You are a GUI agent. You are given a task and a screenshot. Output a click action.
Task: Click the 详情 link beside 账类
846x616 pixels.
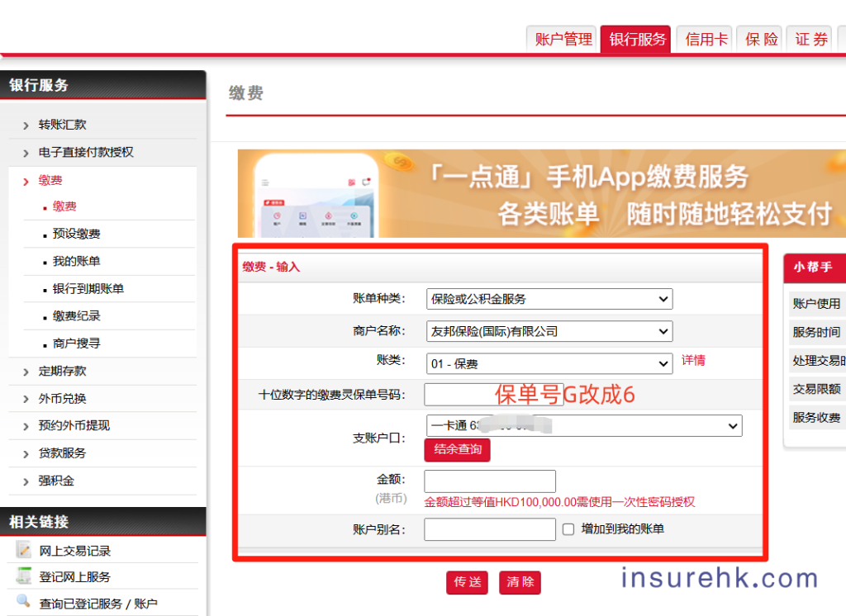(x=693, y=360)
